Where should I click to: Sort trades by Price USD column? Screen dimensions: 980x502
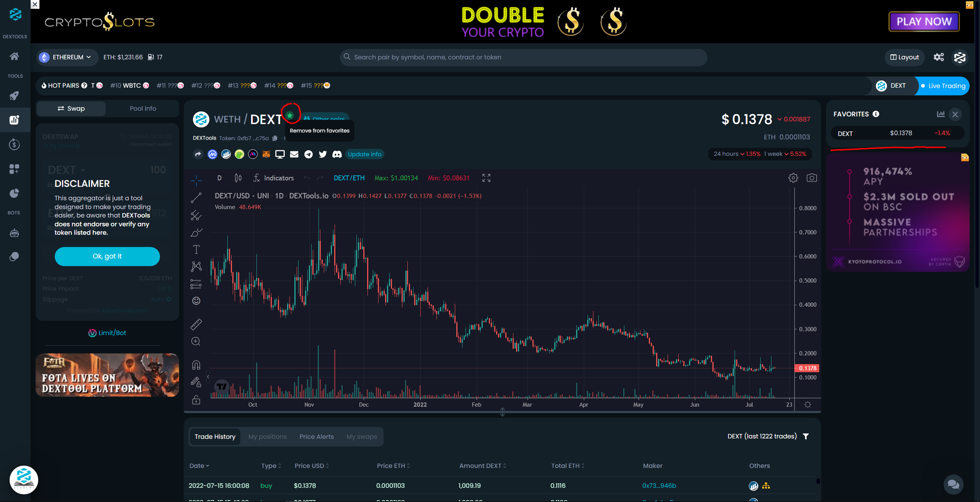coord(312,466)
